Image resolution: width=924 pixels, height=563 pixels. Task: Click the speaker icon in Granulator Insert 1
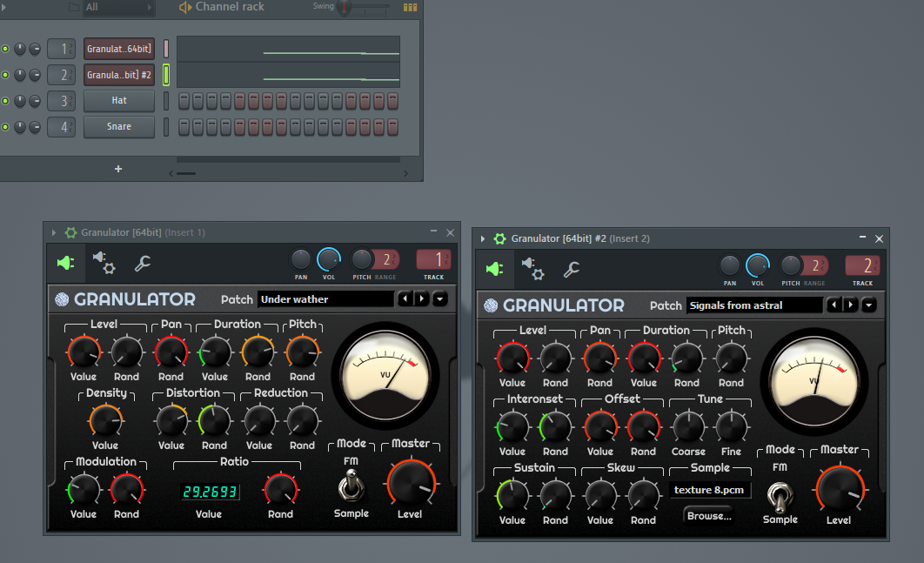65,263
